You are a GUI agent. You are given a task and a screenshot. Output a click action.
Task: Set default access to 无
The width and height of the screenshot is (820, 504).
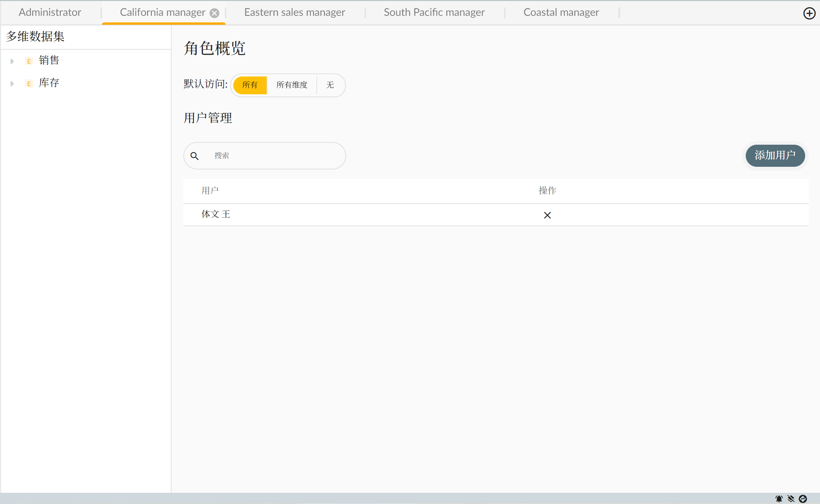tap(330, 85)
